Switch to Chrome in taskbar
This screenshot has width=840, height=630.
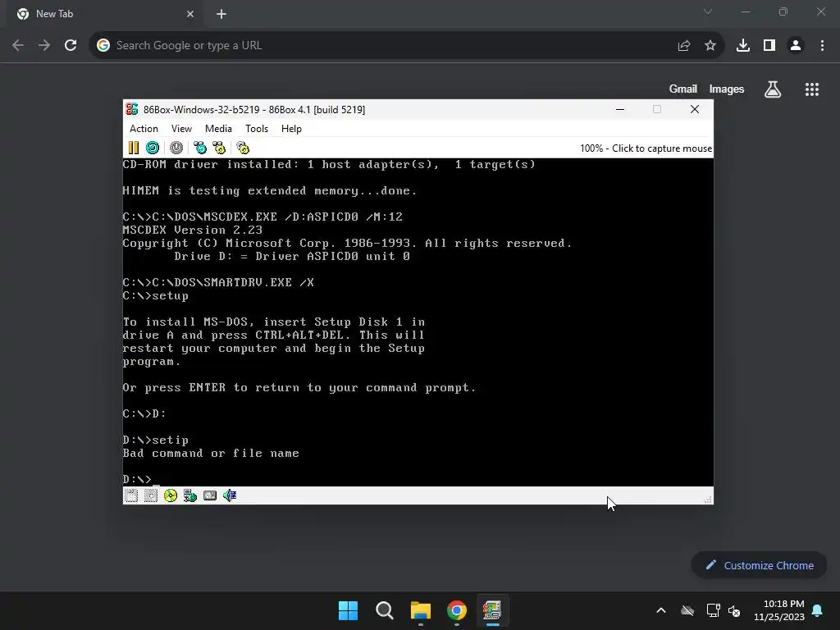coord(457,610)
